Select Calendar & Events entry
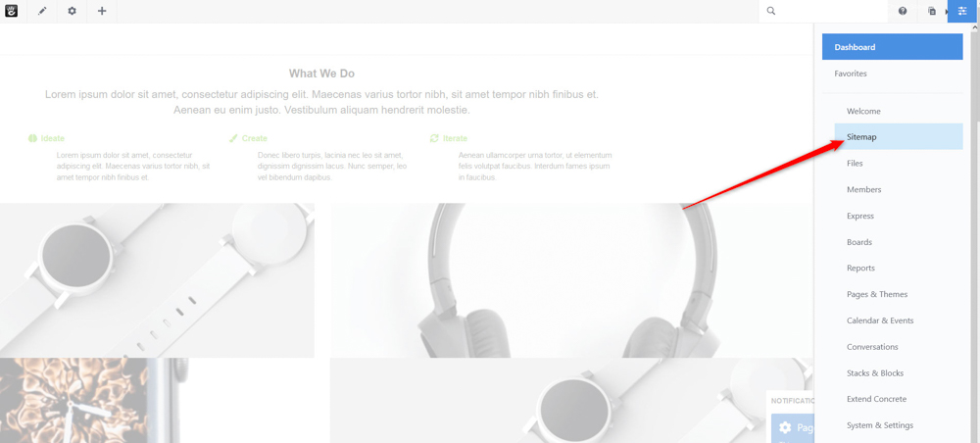The image size is (980, 443). coord(880,320)
